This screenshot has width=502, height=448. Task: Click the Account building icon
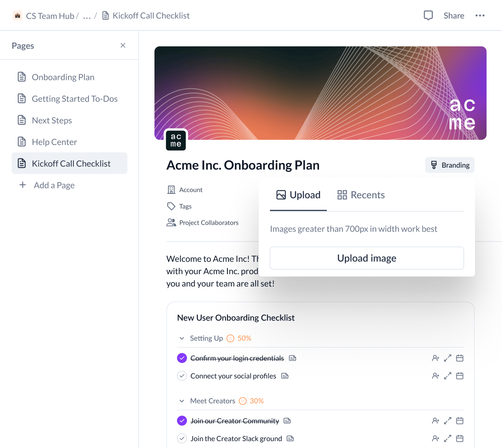coord(171,190)
